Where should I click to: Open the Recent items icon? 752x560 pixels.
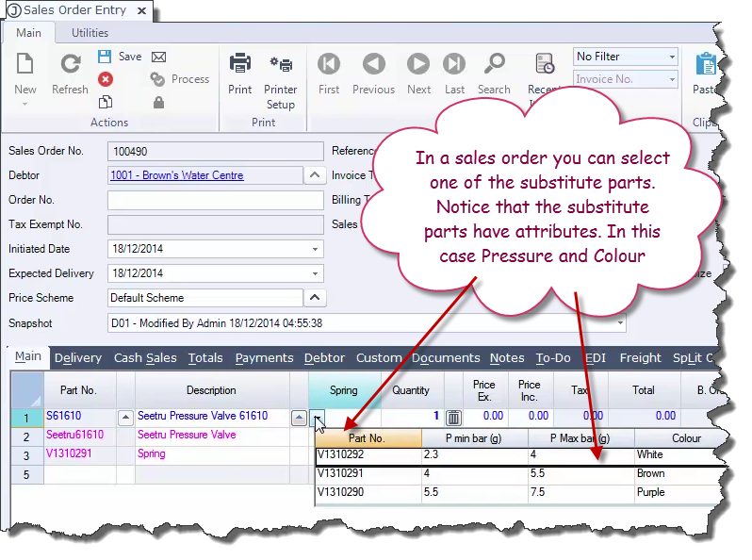pos(545,64)
